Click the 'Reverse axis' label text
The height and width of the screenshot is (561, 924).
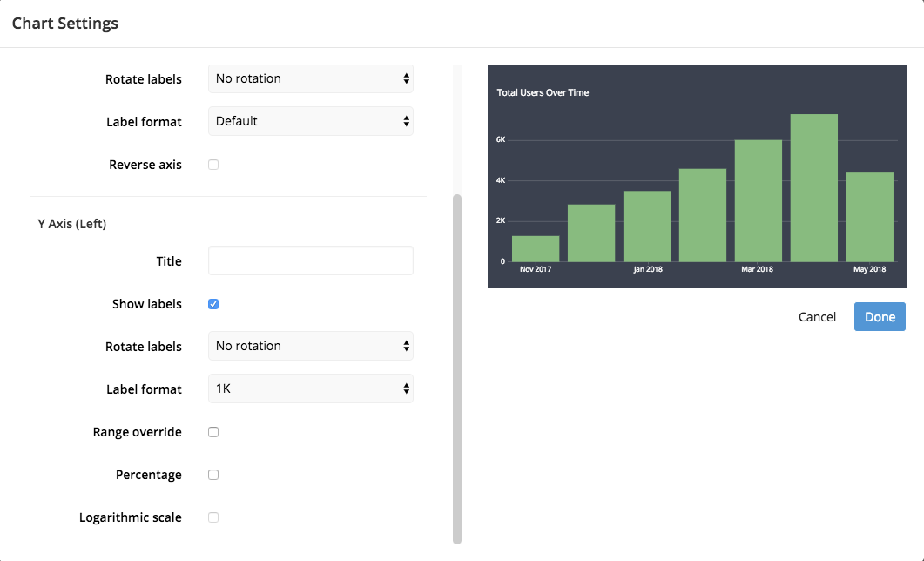coord(145,165)
